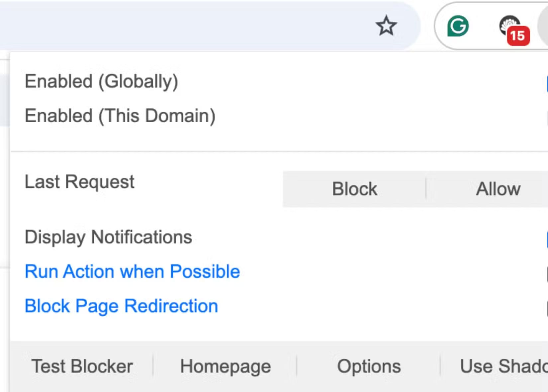Block the last request
548x392 pixels.
[x=354, y=189]
